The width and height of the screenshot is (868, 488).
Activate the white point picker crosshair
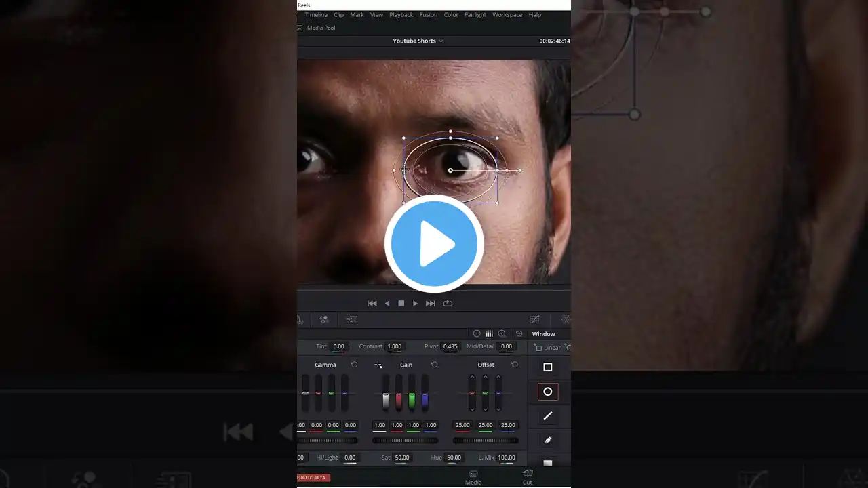[x=378, y=365]
